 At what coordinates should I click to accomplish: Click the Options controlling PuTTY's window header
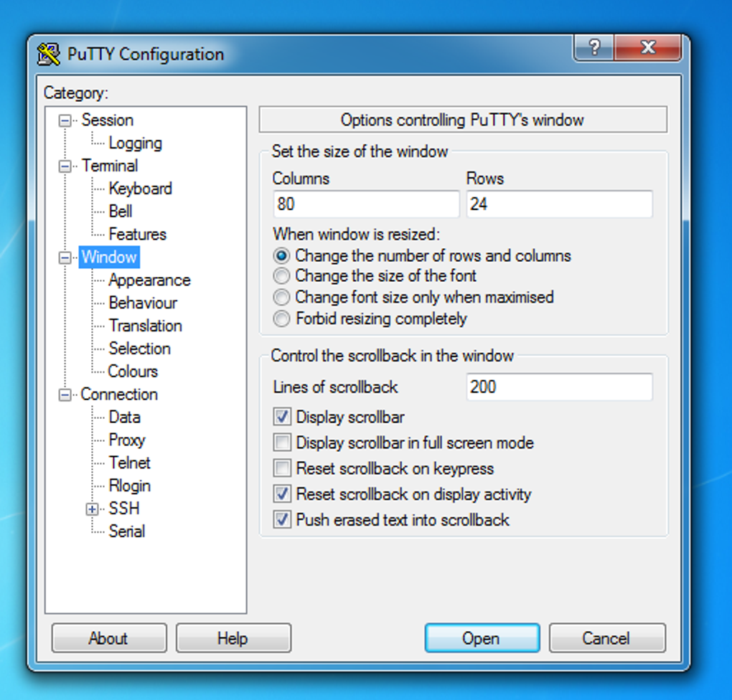pos(463,120)
